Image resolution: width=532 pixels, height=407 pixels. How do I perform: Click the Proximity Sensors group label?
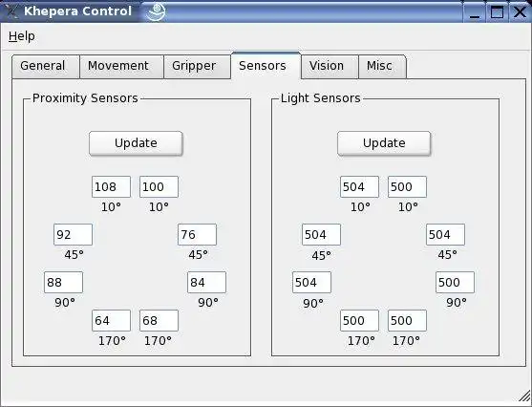tap(85, 98)
